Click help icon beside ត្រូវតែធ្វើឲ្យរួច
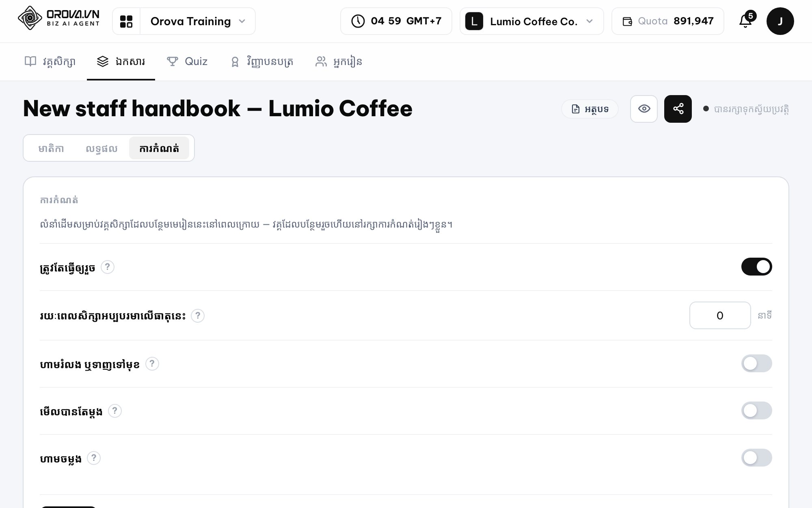The height and width of the screenshot is (508, 812). (x=108, y=267)
